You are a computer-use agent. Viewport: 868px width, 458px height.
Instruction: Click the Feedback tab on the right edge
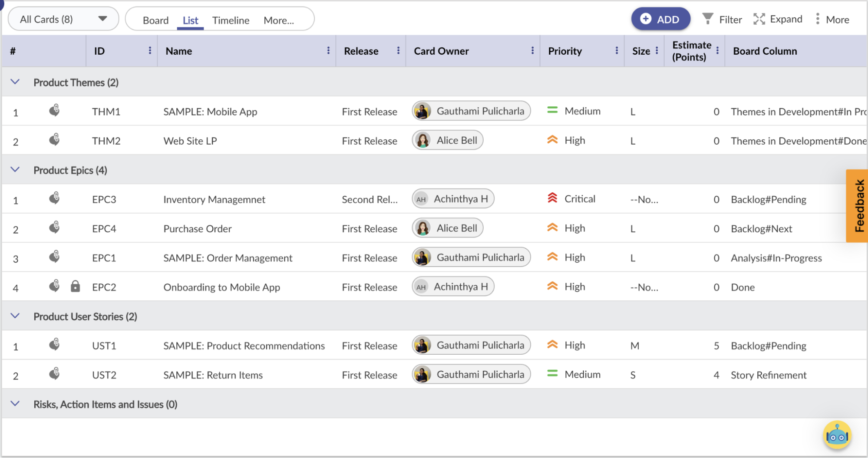coord(857,205)
